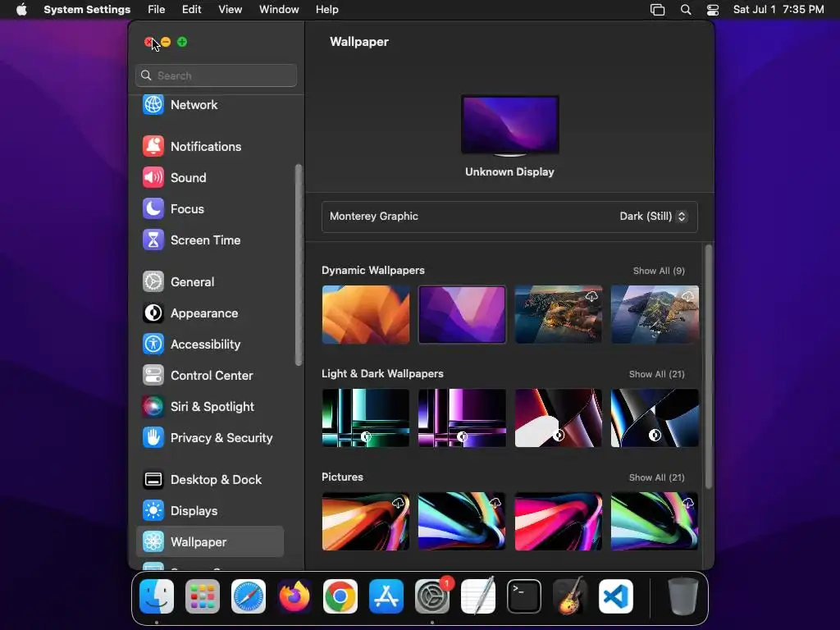Open System Settings app menu
840x630 pixels.
coord(87,10)
